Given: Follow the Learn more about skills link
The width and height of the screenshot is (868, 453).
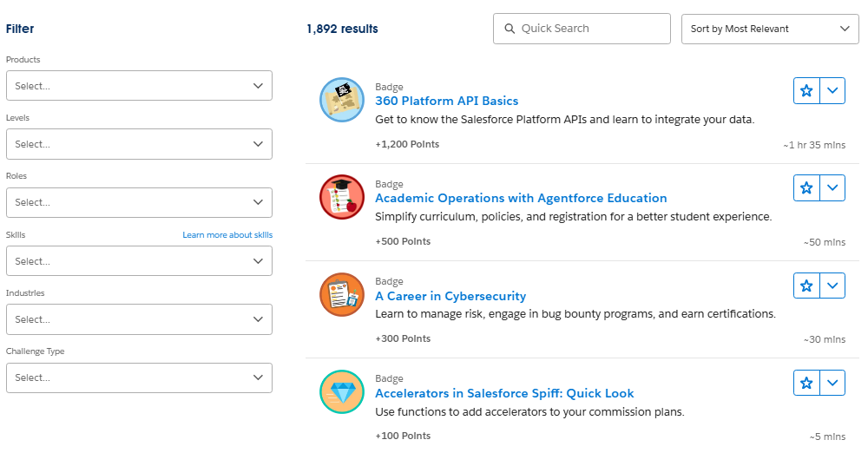Looking at the screenshot, I should pos(227,235).
